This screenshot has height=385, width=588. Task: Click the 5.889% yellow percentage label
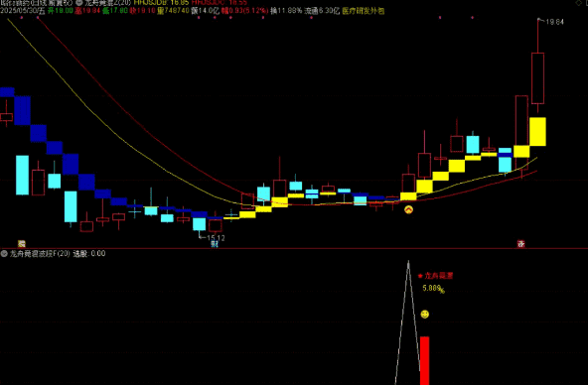[433, 289]
